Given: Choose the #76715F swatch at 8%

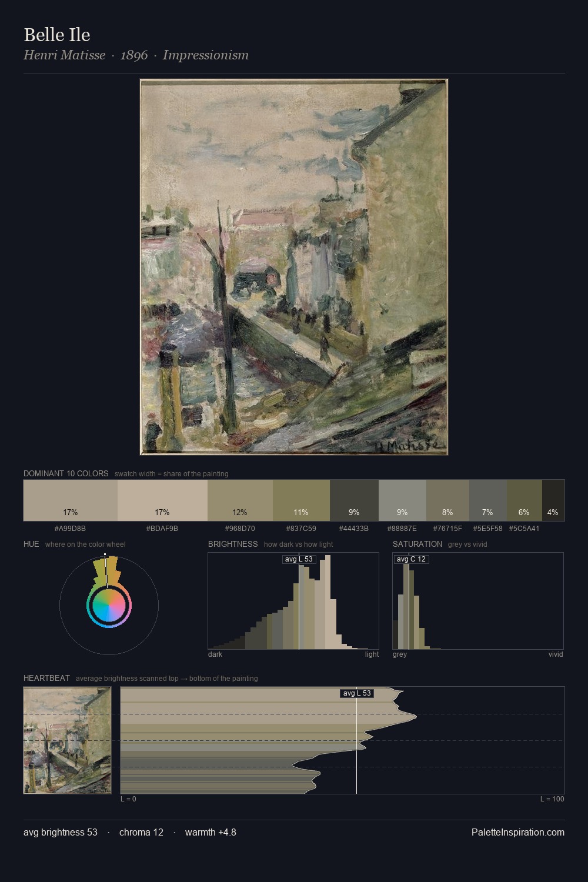Looking at the screenshot, I should (x=447, y=500).
